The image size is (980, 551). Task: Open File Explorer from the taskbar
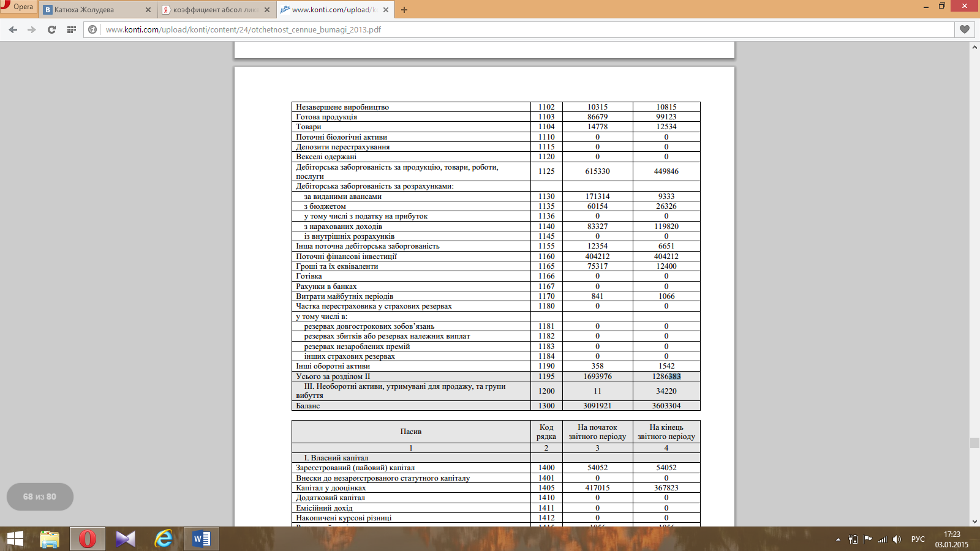point(50,539)
